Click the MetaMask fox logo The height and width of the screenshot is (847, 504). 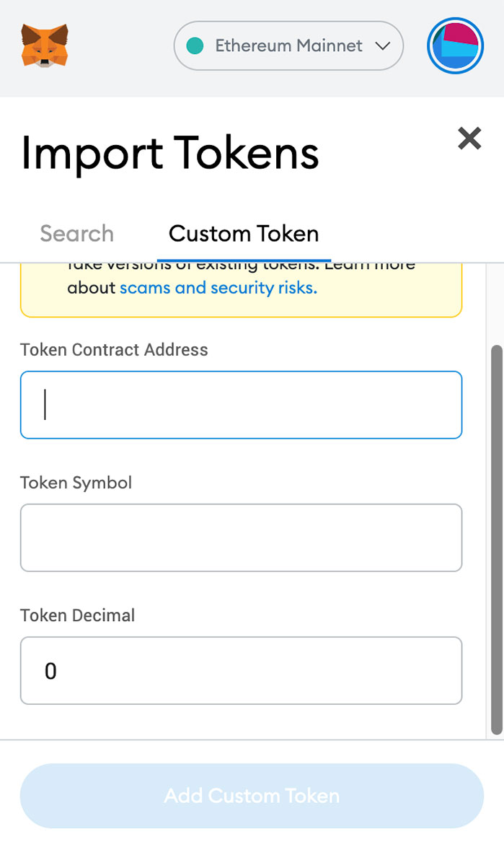click(x=45, y=45)
